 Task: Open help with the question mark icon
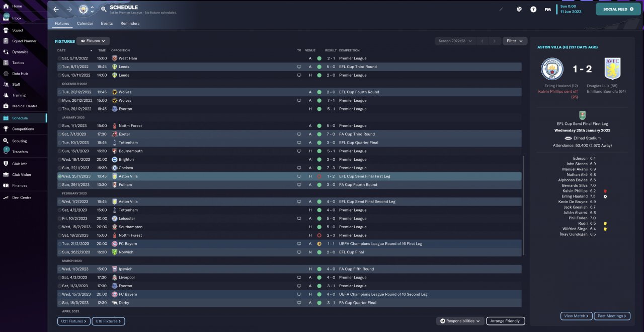tap(533, 9)
